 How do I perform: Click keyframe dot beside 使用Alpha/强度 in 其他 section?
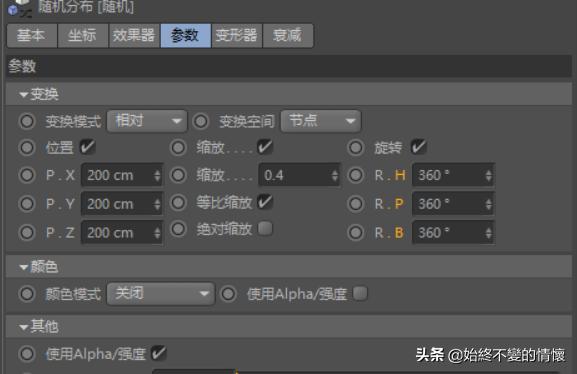[x=27, y=354]
